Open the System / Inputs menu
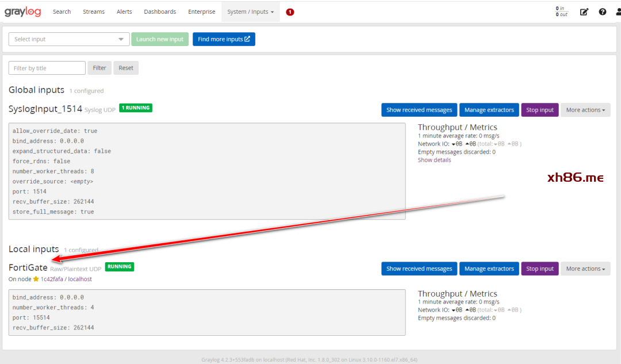This screenshot has height=364, width=621. (x=250, y=12)
